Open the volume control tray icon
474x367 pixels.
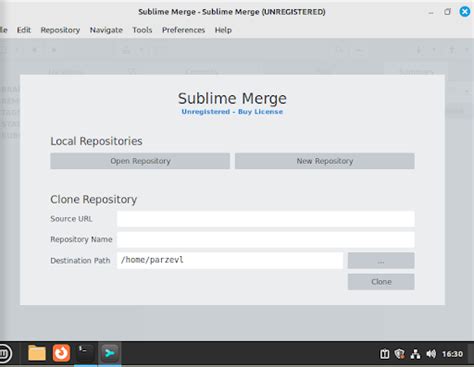(x=431, y=354)
